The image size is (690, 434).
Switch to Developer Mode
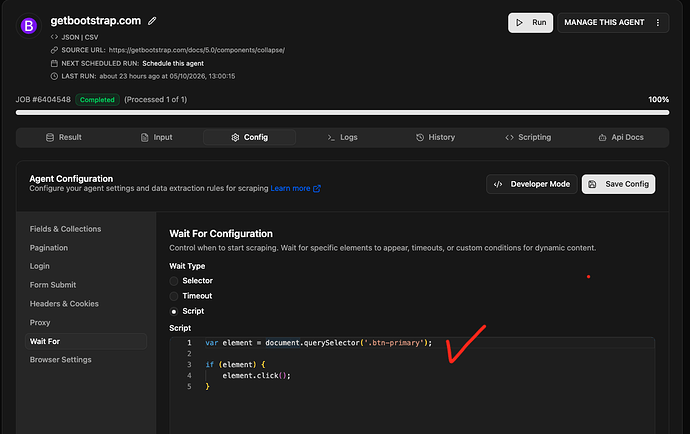click(532, 184)
